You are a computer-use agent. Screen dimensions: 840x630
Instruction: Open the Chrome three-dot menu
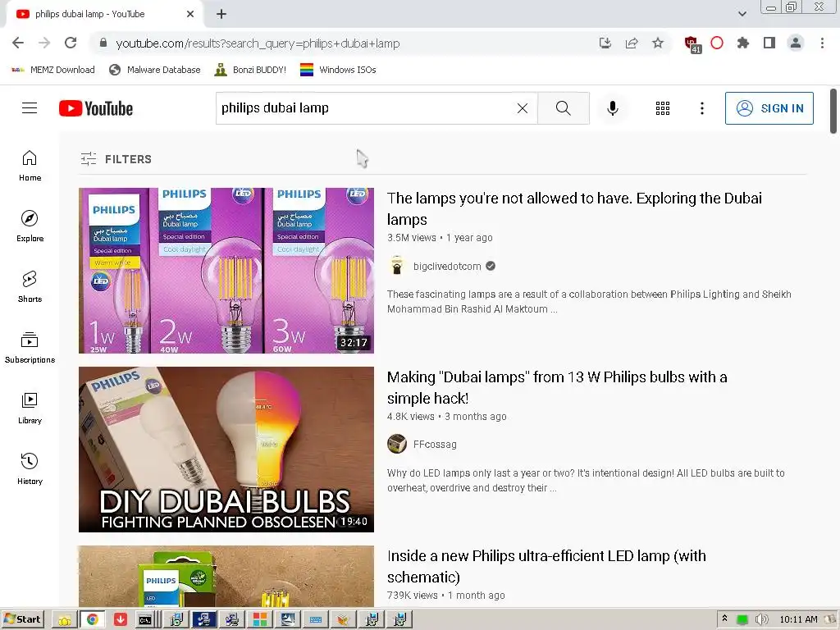click(822, 43)
